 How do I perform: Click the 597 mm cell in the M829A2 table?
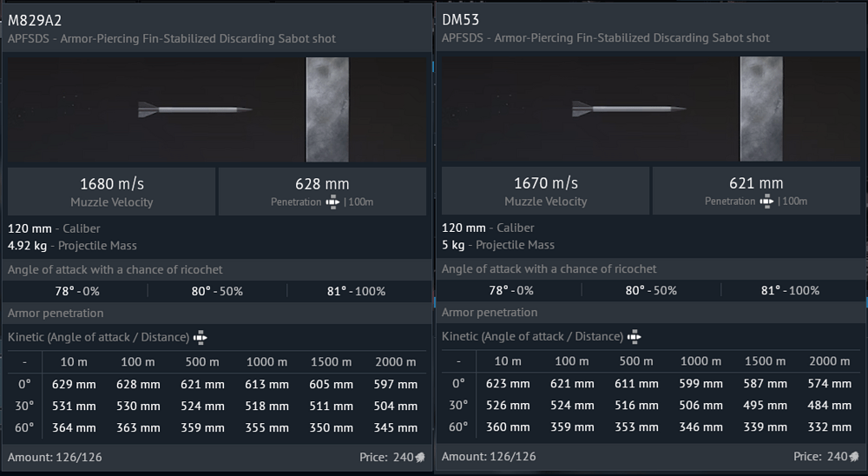(396, 384)
